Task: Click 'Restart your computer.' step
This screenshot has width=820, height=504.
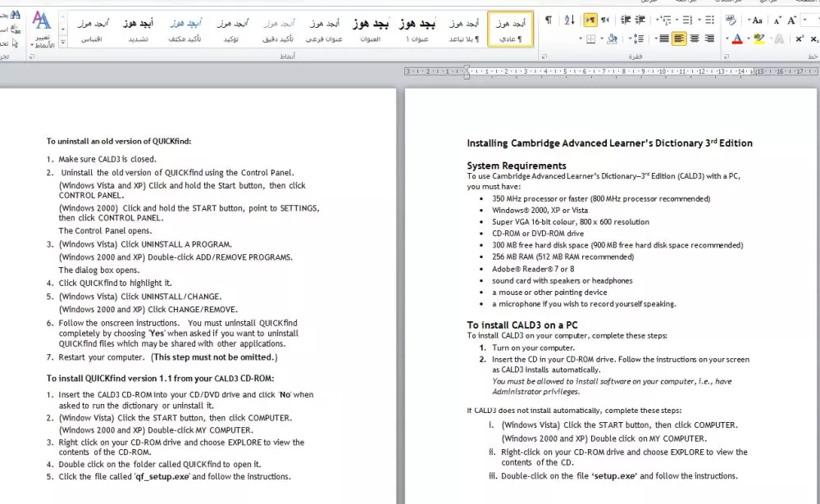Action: click(x=101, y=357)
